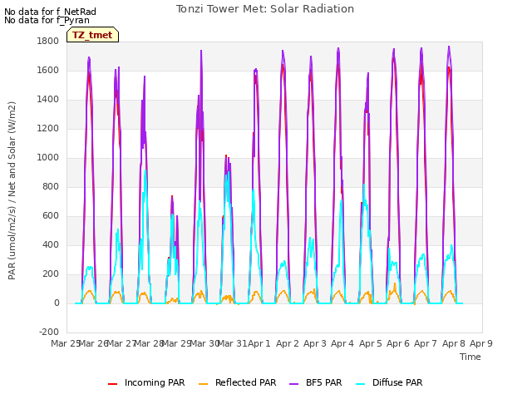This screenshot has width=532, height=399.
Task: Click the 1200 y-axis tick label
Action: coord(48,129)
